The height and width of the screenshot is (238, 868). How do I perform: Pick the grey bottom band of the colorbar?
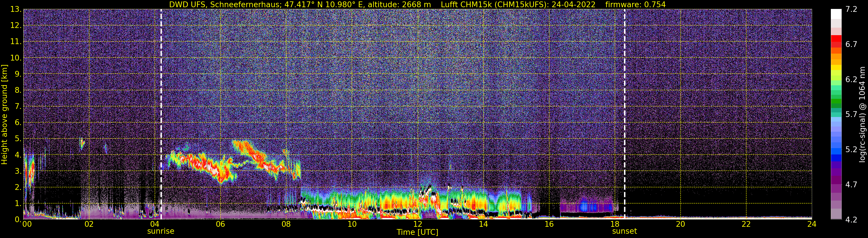pyautogui.click(x=836, y=214)
